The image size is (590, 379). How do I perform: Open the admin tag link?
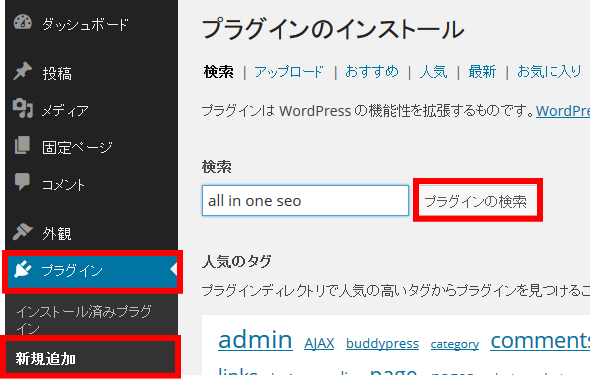[x=255, y=339]
